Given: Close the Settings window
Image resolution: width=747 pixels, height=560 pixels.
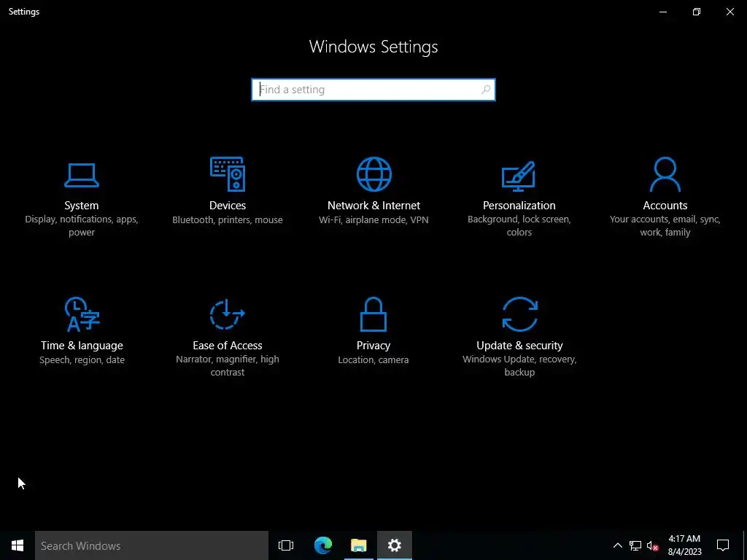Looking at the screenshot, I should 729,12.
